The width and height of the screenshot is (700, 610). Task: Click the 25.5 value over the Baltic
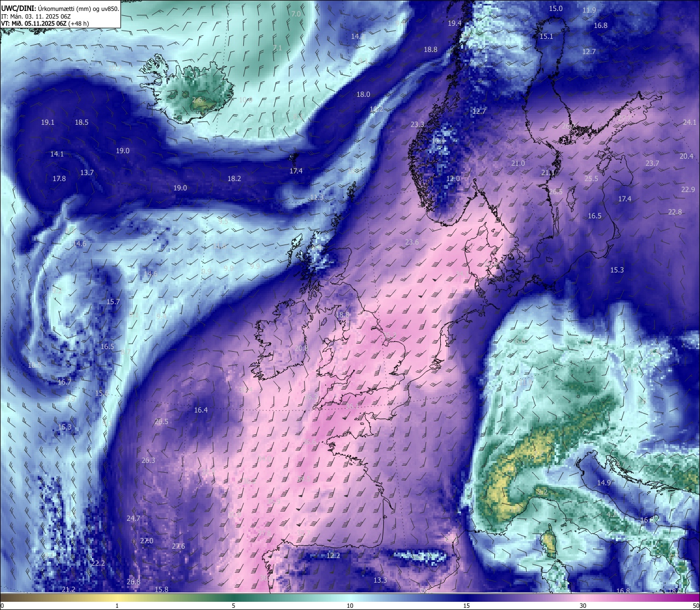[591, 179]
